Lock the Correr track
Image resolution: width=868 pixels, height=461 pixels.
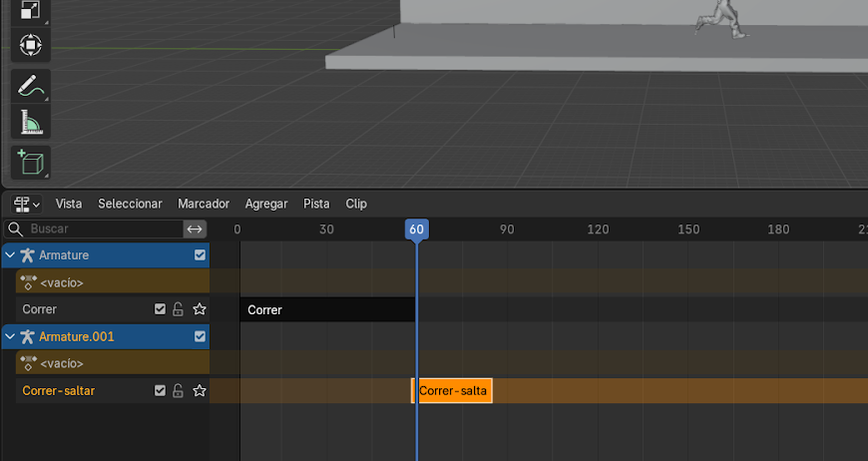coord(179,309)
